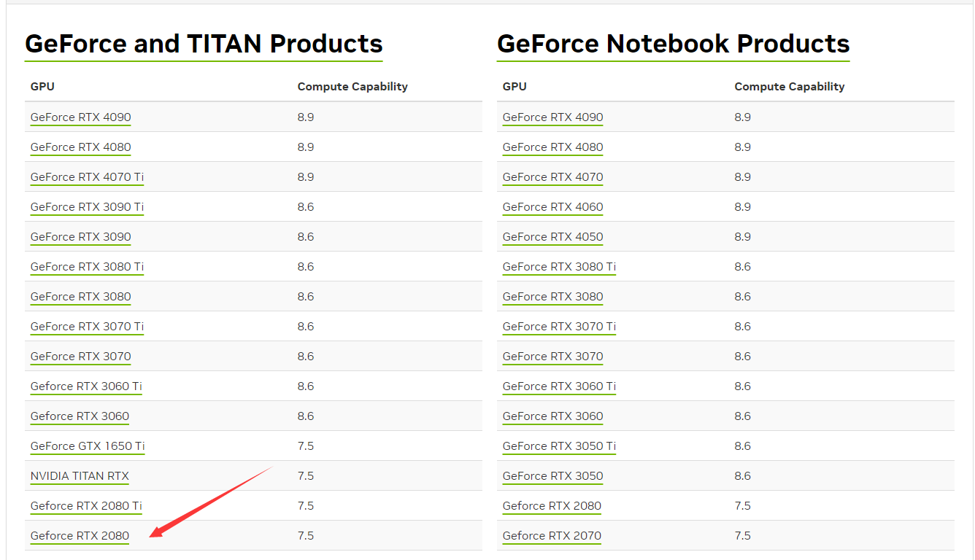This screenshot has width=975, height=560.
Task: Select the 7.5 value in the RTX 2070 row
Action: click(743, 536)
